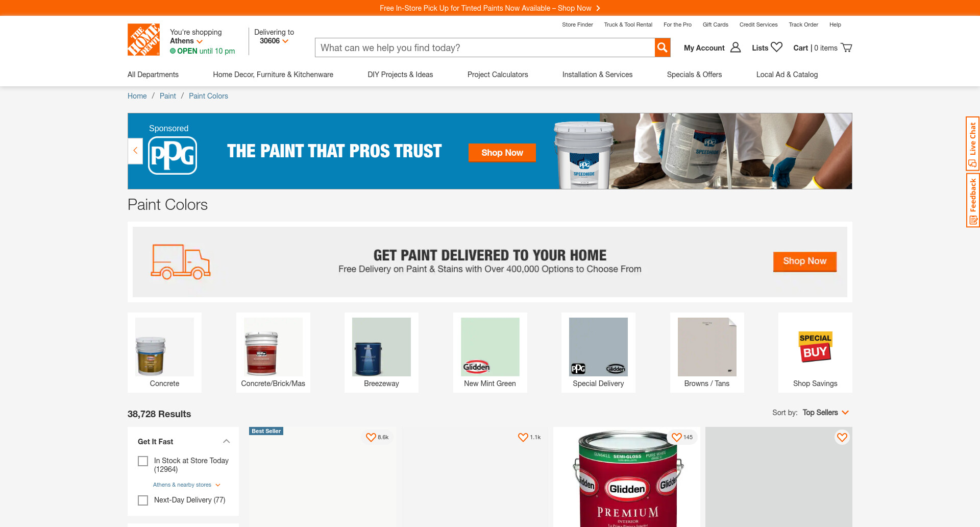The height and width of the screenshot is (527, 980).
Task: Open the Feedback side tab
Action: click(x=973, y=200)
